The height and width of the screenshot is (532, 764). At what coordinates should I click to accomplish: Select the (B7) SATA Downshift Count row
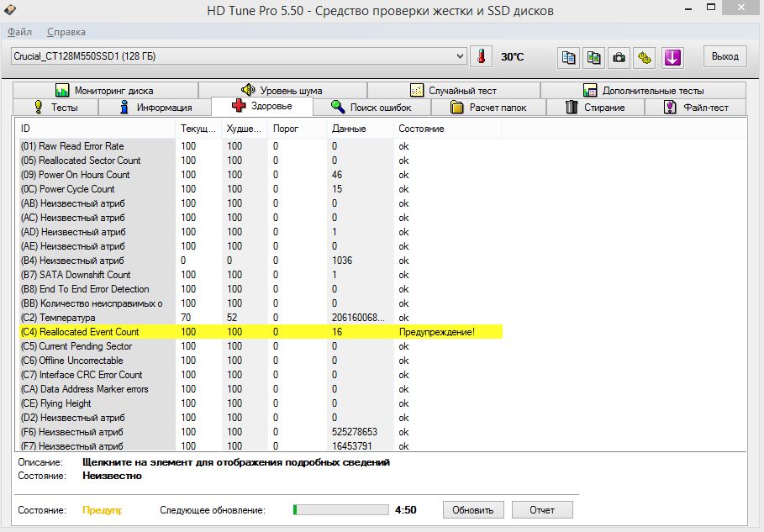click(259, 275)
